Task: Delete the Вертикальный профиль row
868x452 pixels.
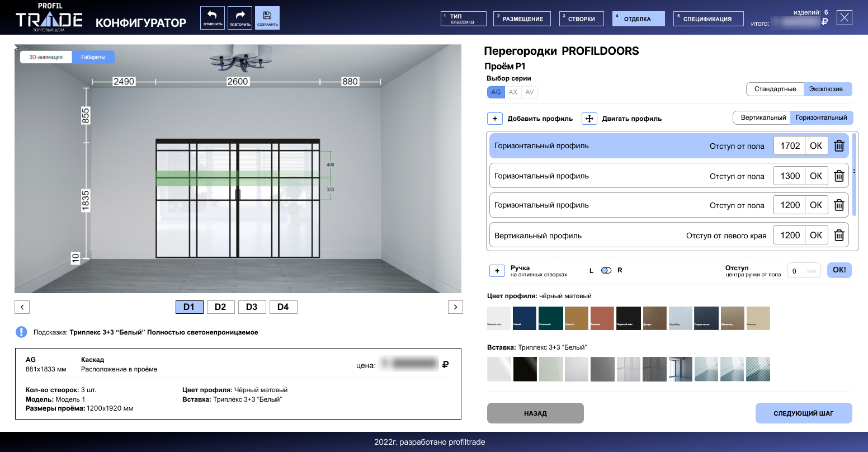Action: [x=839, y=236]
